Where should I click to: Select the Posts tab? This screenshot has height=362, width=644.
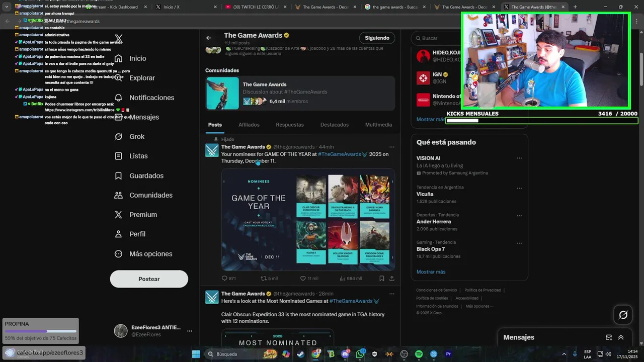point(215,125)
